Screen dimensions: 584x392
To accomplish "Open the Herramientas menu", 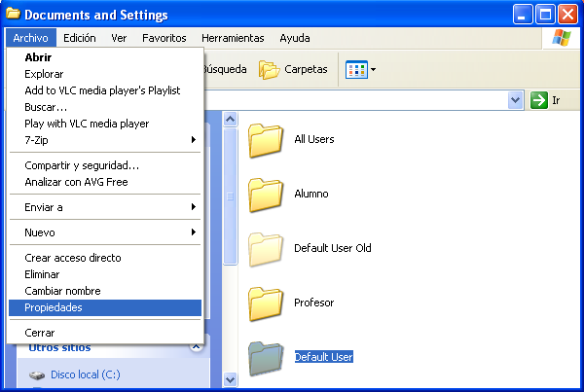I will click(233, 38).
